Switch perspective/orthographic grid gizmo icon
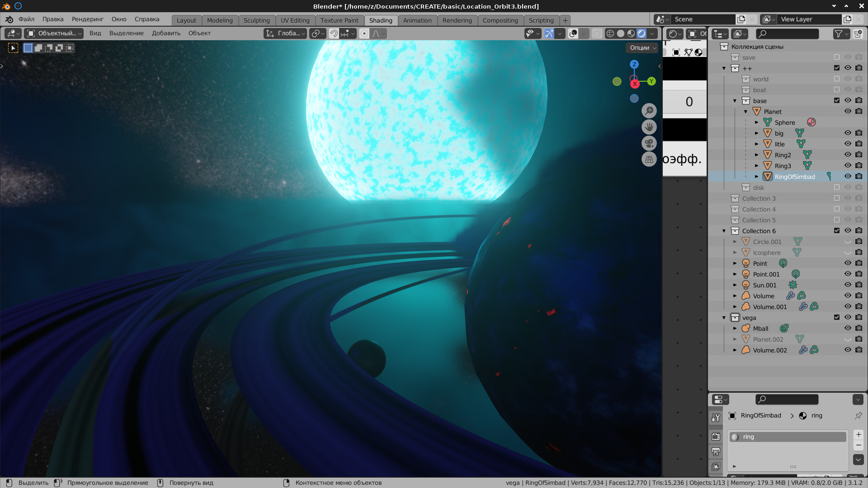868x488 pixels. point(649,159)
